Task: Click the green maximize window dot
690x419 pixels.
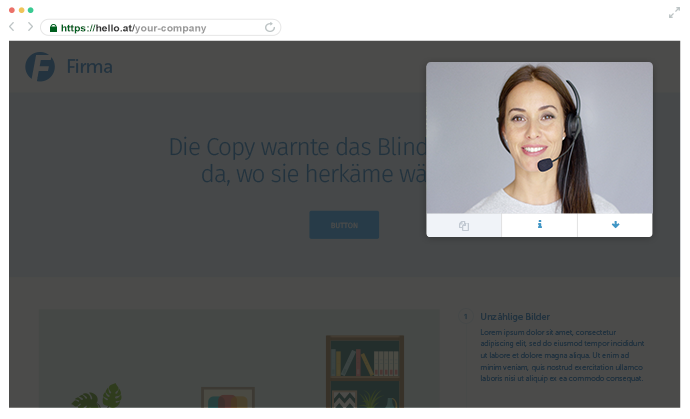Action: point(30,10)
